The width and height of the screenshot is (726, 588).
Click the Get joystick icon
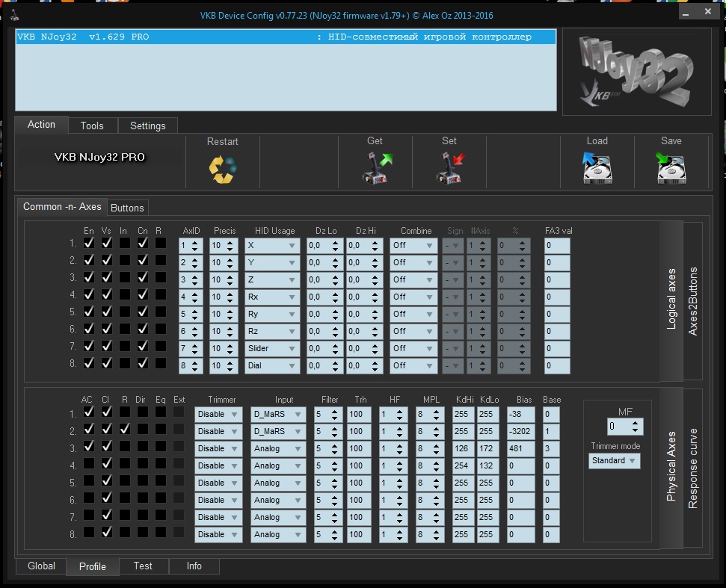376,168
